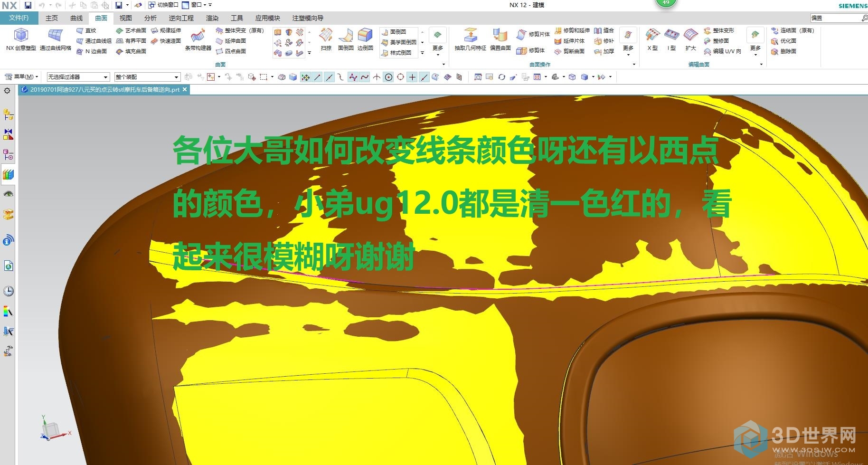
Task: Open the 扫掠 sweep tool
Action: coord(326,39)
